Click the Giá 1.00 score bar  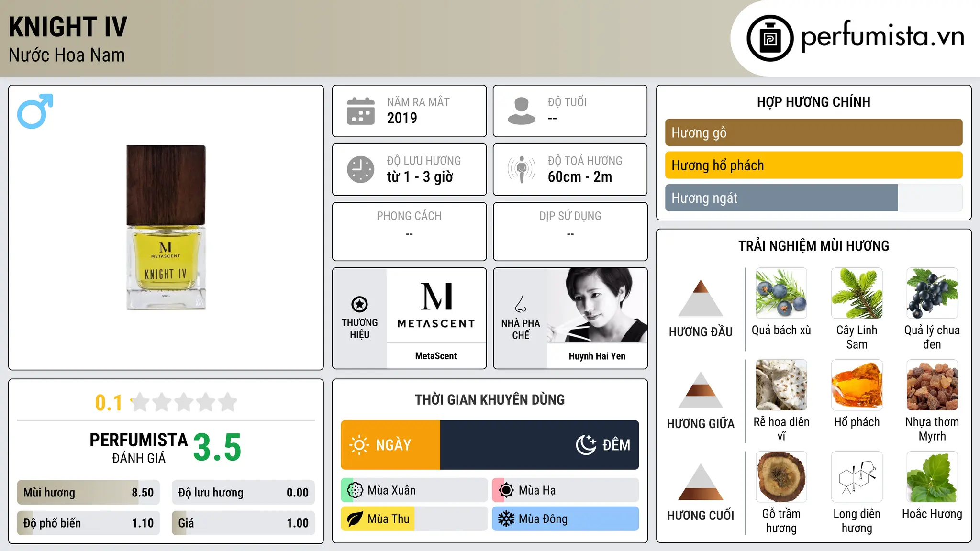(x=243, y=523)
